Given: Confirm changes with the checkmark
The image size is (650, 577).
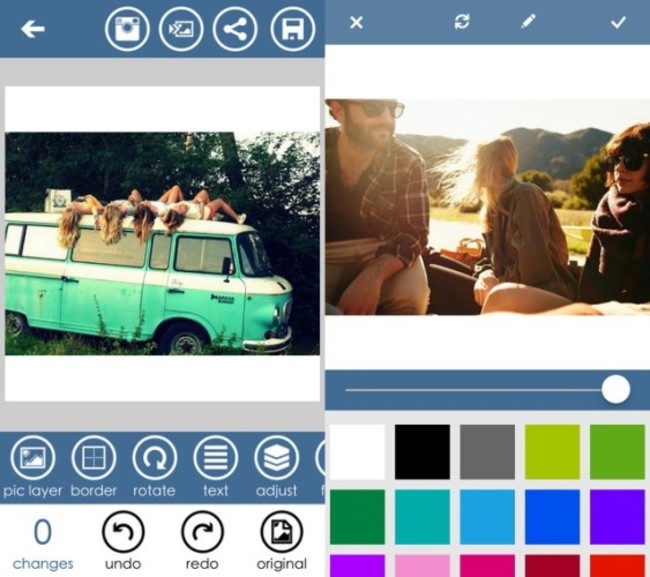Looking at the screenshot, I should click(x=617, y=22).
